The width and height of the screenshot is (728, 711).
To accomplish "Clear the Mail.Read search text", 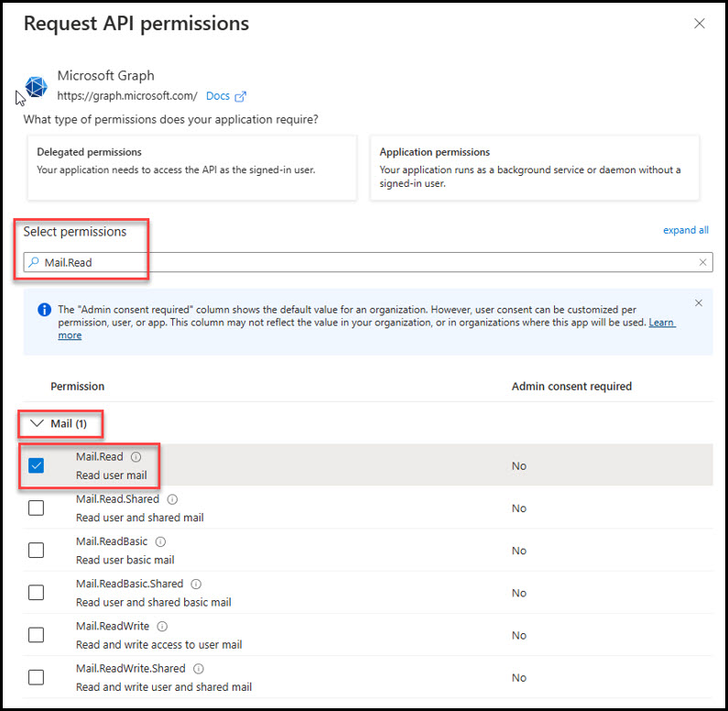I will (702, 262).
